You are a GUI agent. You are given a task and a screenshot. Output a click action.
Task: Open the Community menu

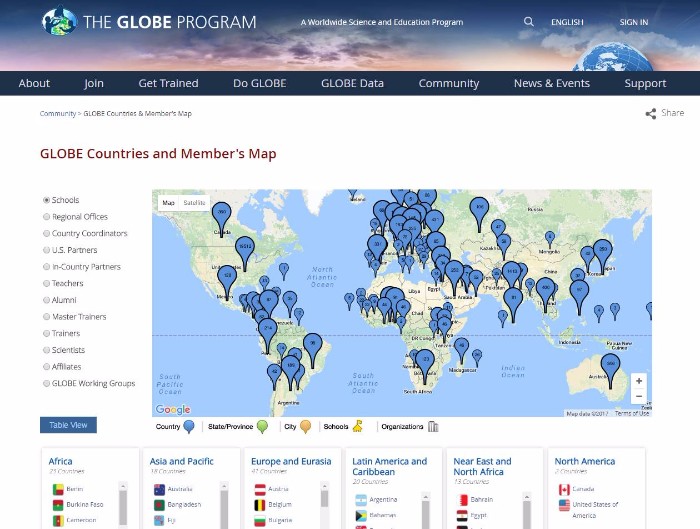(449, 83)
